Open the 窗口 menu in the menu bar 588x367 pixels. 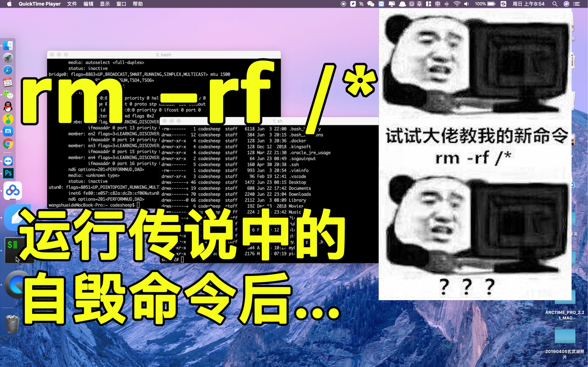point(121,4)
